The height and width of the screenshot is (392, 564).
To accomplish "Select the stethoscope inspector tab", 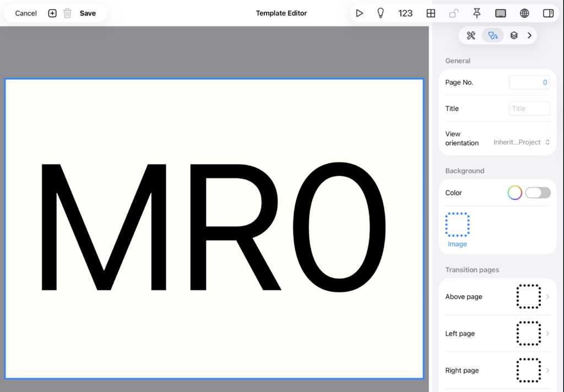I will pyautogui.click(x=493, y=35).
